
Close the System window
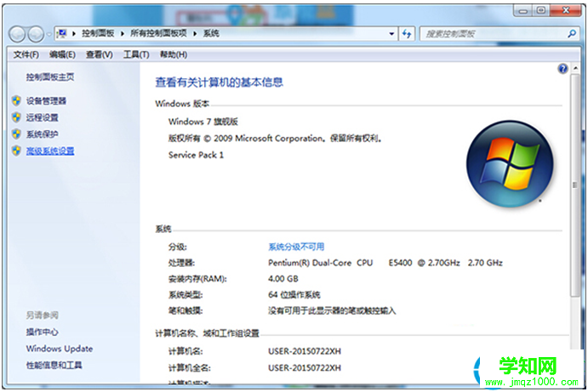[566, 11]
